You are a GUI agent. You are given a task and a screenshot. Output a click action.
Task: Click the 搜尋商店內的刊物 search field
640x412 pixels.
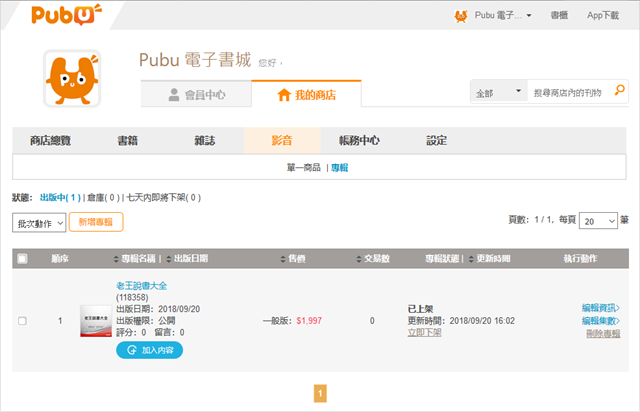tap(569, 93)
